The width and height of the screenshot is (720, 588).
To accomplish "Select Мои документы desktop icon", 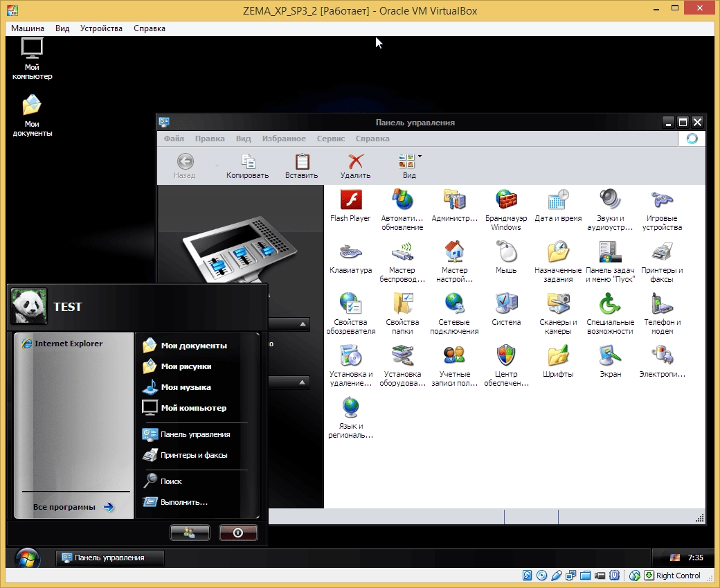I will coord(32,115).
